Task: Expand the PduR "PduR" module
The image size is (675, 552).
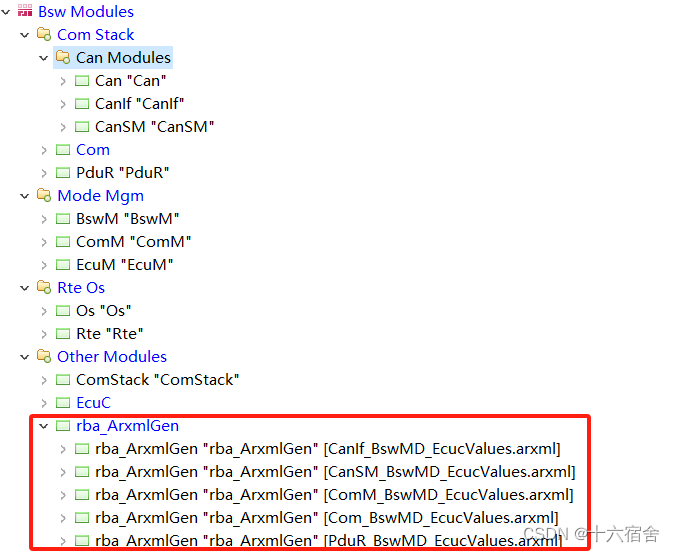Action: [44, 173]
